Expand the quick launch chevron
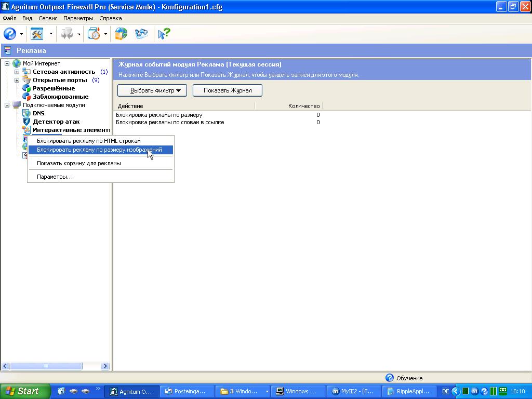This screenshot has width=532, height=399. point(98,389)
